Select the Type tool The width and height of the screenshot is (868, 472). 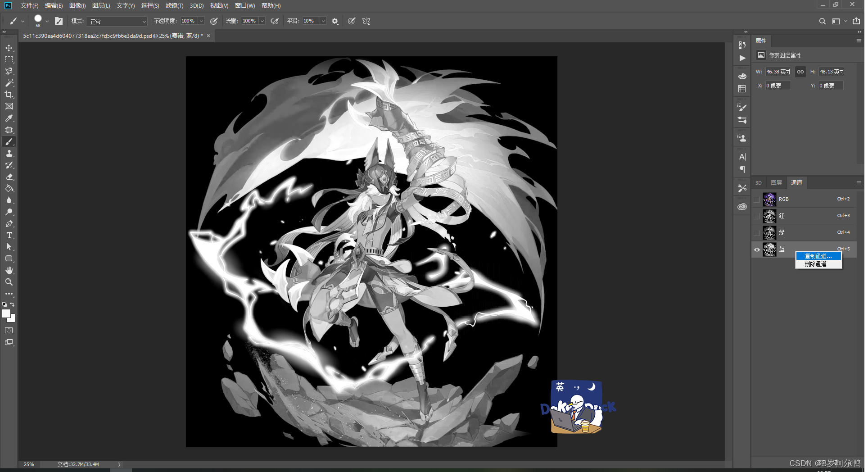pos(9,235)
